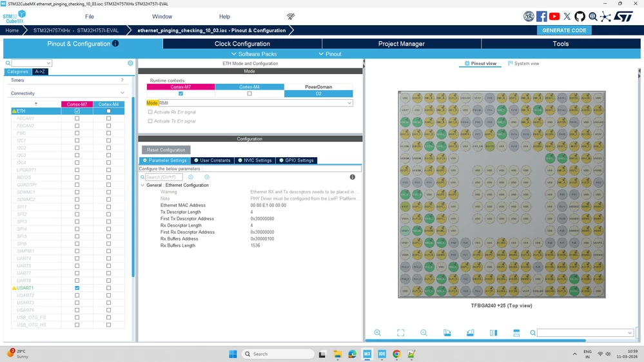The width and height of the screenshot is (644, 362).
Task: Open the peripheral search dropdown
Action: [x=48, y=63]
